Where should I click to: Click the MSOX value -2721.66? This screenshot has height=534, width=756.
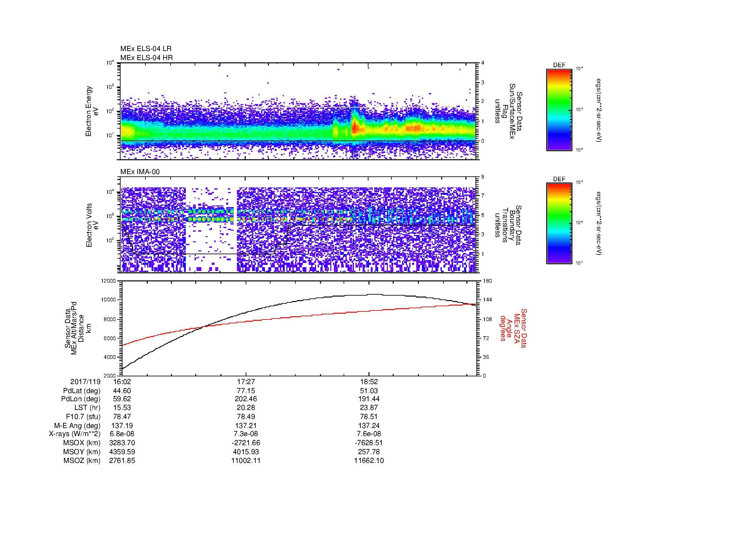(x=246, y=443)
